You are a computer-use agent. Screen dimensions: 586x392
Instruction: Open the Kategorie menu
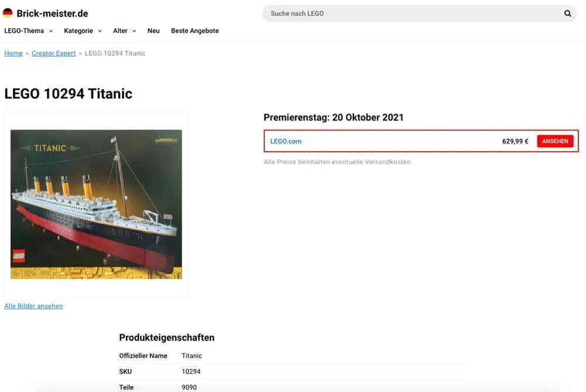coord(79,30)
